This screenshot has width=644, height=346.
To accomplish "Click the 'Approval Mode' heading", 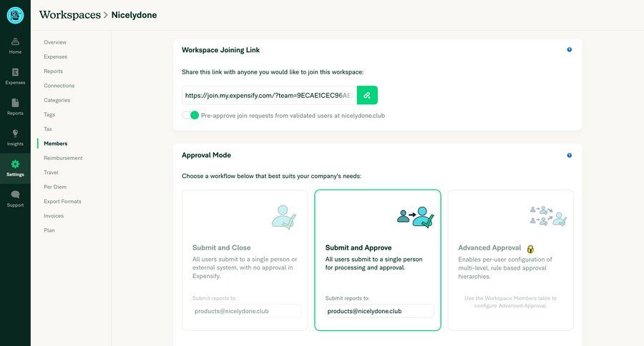I will 206,155.
